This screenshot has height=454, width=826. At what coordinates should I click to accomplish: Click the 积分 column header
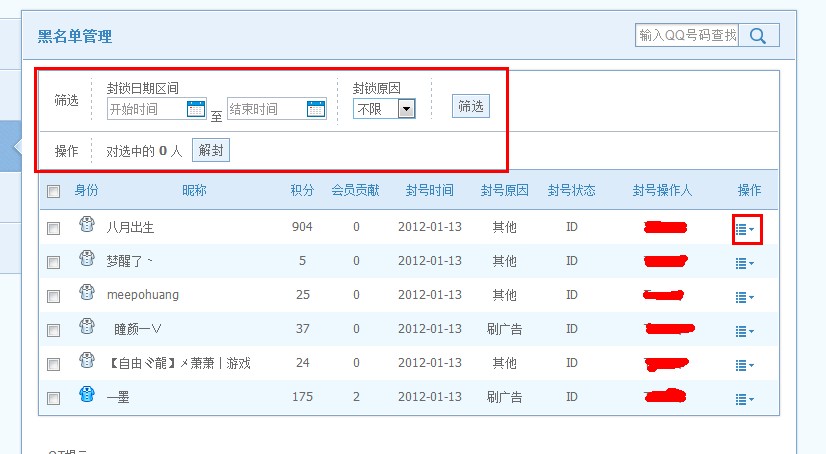coord(302,190)
